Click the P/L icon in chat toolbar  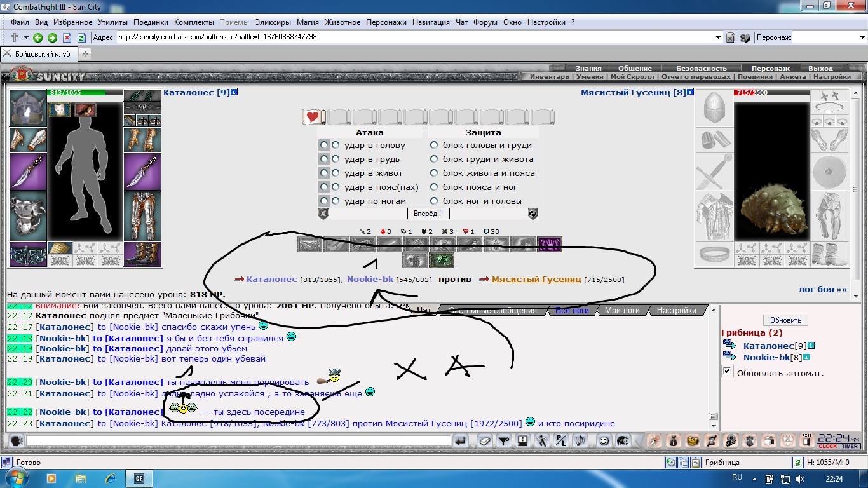pos(560,440)
